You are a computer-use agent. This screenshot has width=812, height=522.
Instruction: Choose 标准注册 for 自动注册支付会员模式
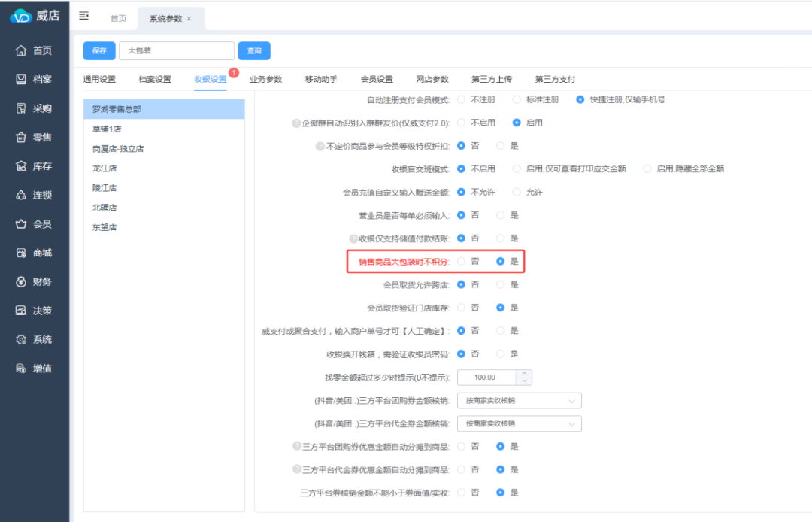coord(517,99)
